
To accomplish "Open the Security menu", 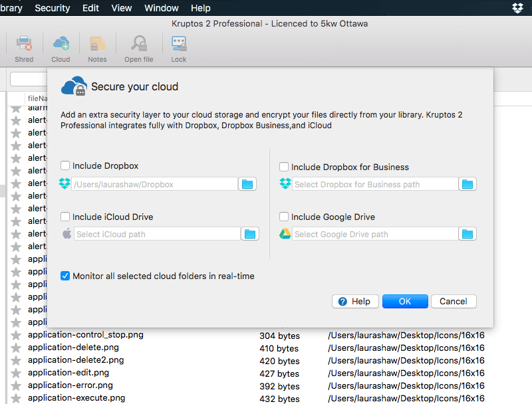I will pyautogui.click(x=52, y=8).
